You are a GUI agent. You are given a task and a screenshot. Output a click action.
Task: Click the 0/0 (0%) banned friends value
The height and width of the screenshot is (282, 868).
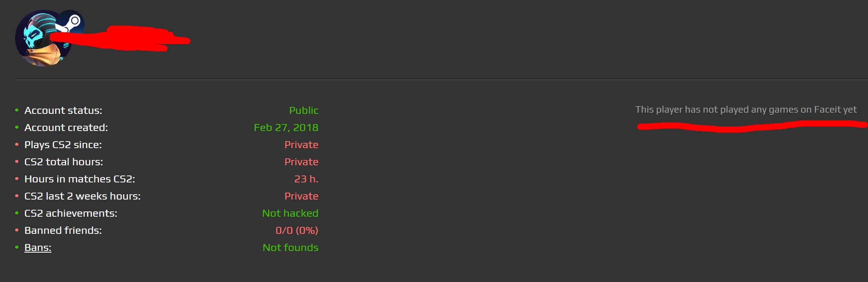click(x=297, y=231)
